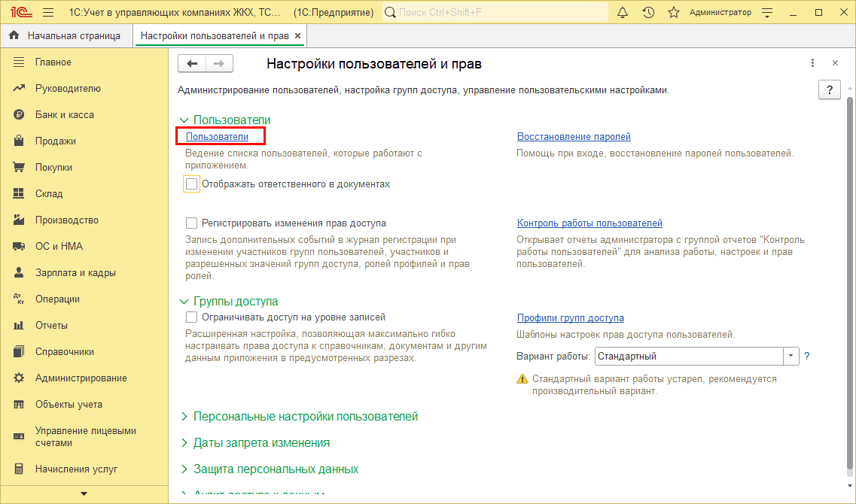This screenshot has width=856, height=504.
Task: Switch to the Начальная страница tab
Action: tap(66, 35)
